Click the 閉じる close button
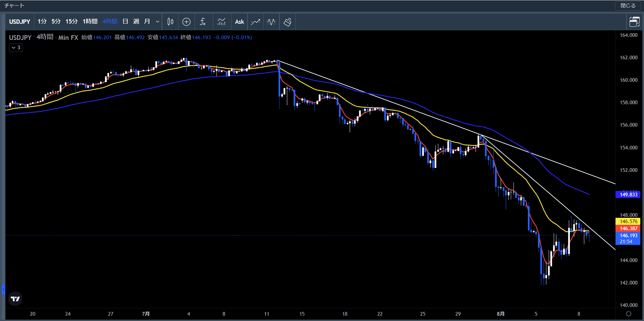This screenshot has height=321, width=644. click(628, 6)
